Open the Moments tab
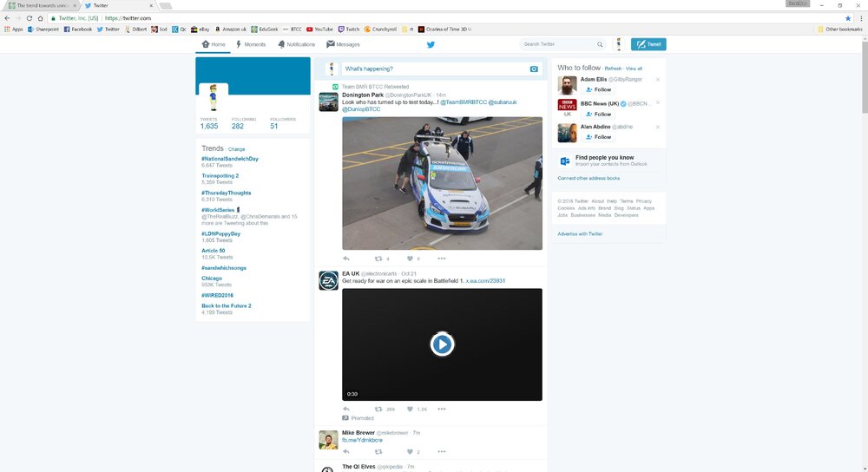The width and height of the screenshot is (868, 472). (x=251, y=44)
